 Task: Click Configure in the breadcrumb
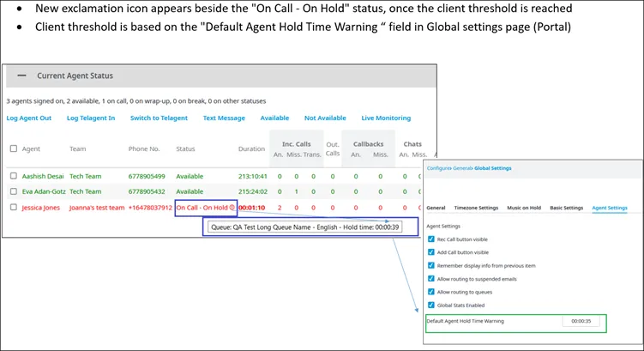[x=438, y=168]
